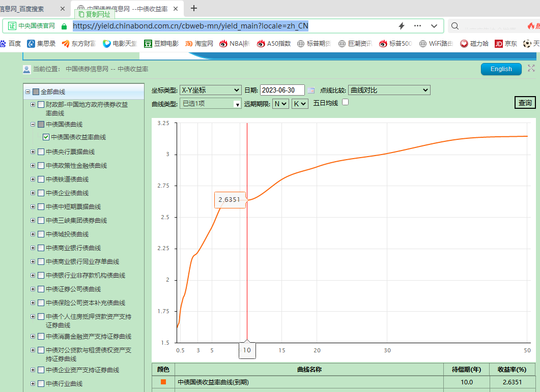Click the fullscreen expand icon beside English
The image size is (540, 392).
531,69
